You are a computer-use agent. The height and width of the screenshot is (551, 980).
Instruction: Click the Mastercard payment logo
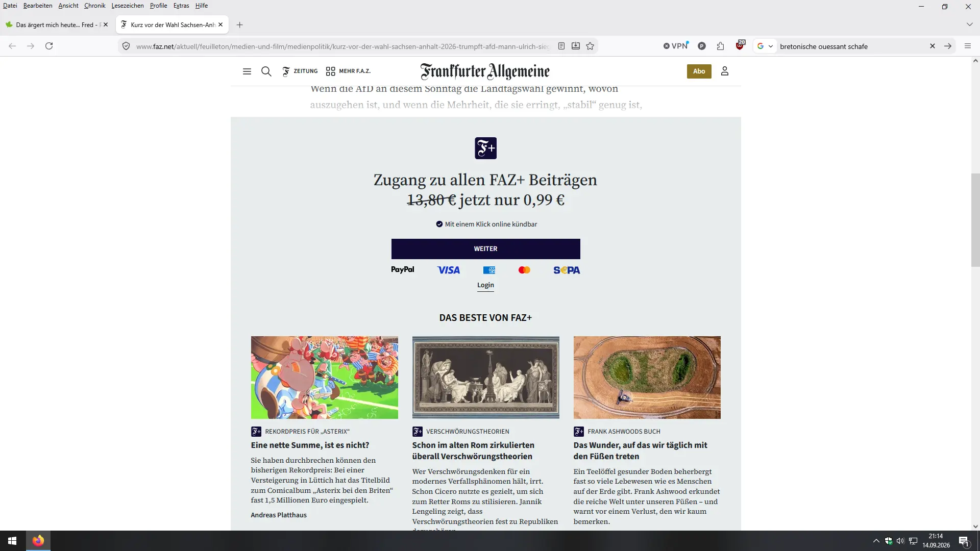tap(524, 270)
